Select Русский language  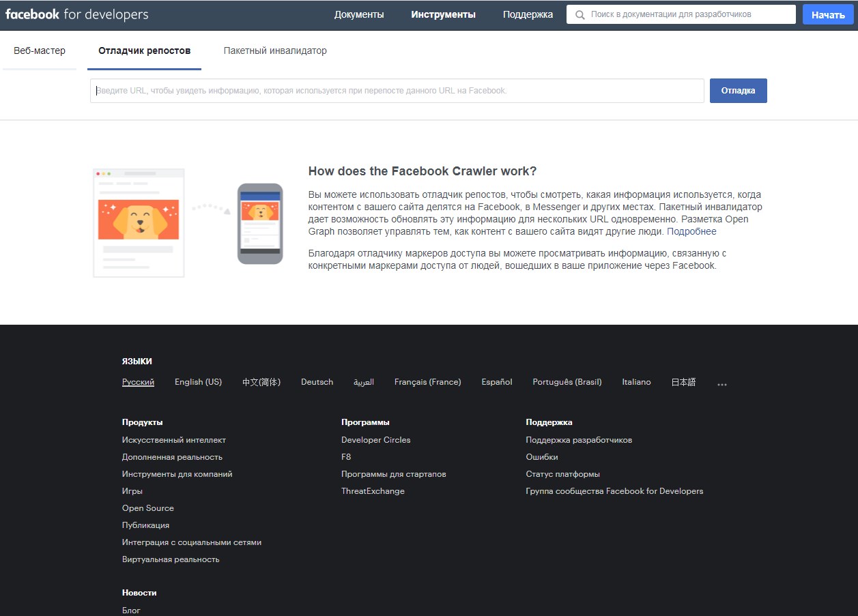139,382
